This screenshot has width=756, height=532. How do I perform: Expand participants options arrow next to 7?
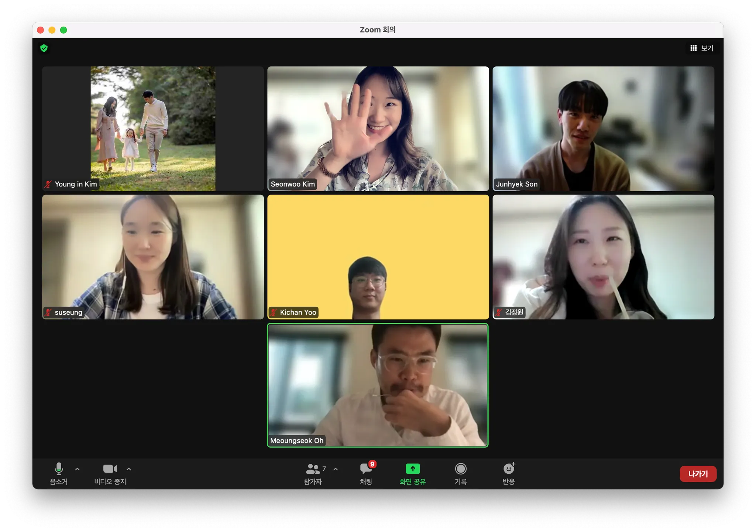click(336, 469)
